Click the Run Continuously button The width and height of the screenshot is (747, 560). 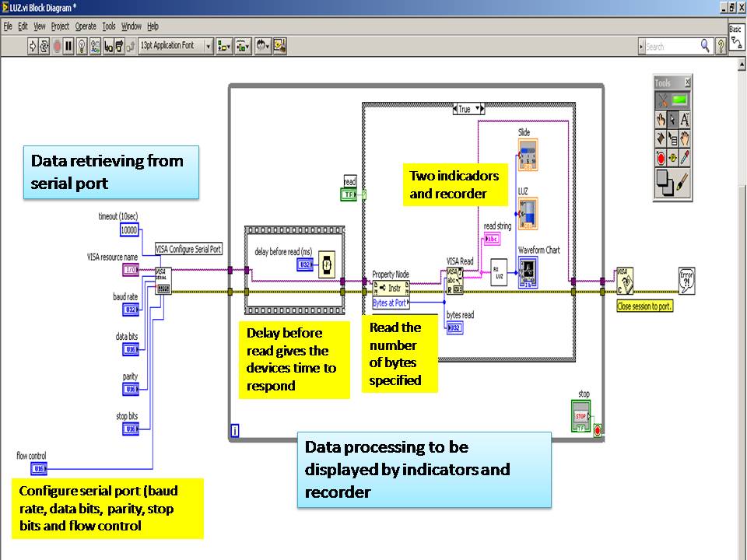pos(44,46)
